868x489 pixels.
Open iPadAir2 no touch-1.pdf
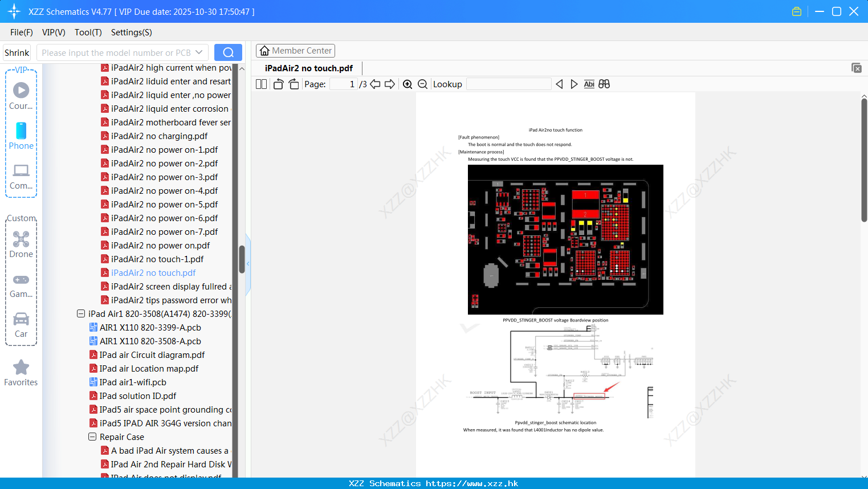point(157,259)
